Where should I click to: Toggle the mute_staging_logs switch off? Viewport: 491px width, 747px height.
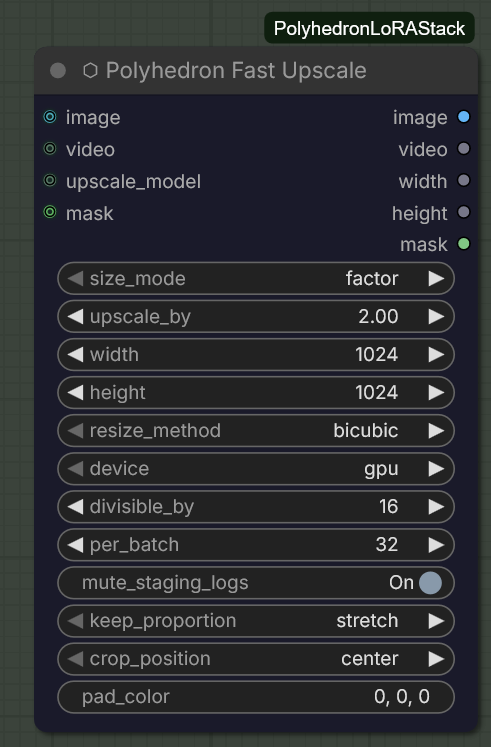(431, 583)
